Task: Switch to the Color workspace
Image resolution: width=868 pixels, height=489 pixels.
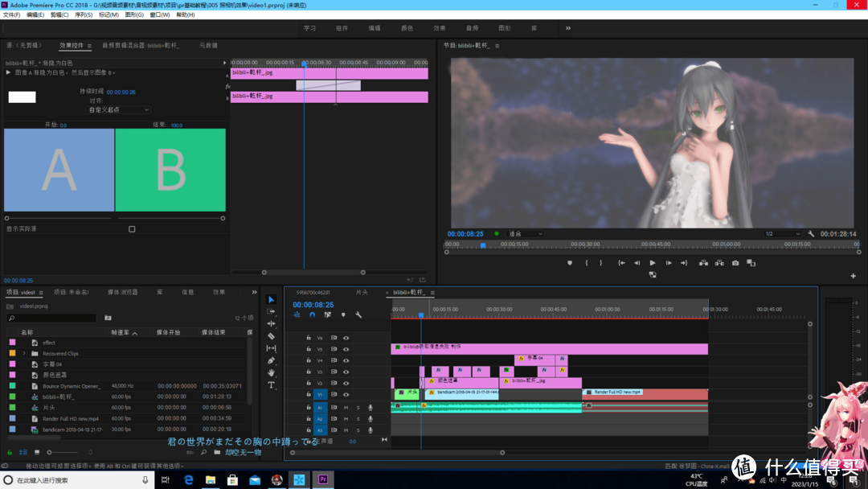Action: click(407, 28)
